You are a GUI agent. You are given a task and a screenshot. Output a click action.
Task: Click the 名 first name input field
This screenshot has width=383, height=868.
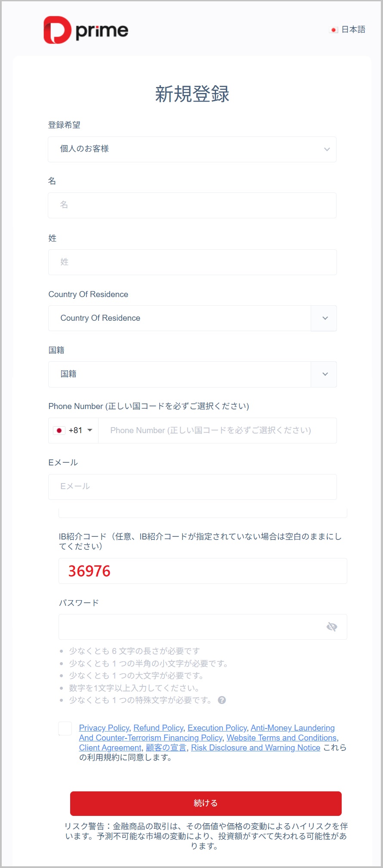[x=192, y=205]
